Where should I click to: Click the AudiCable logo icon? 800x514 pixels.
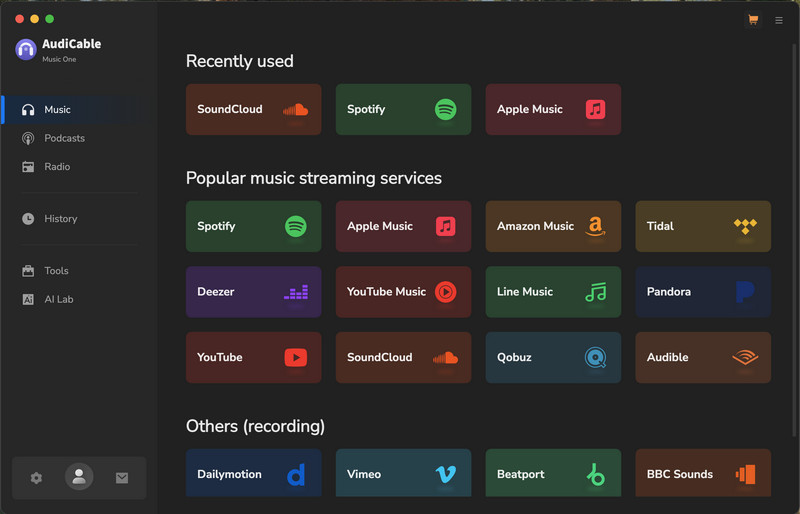click(x=26, y=50)
